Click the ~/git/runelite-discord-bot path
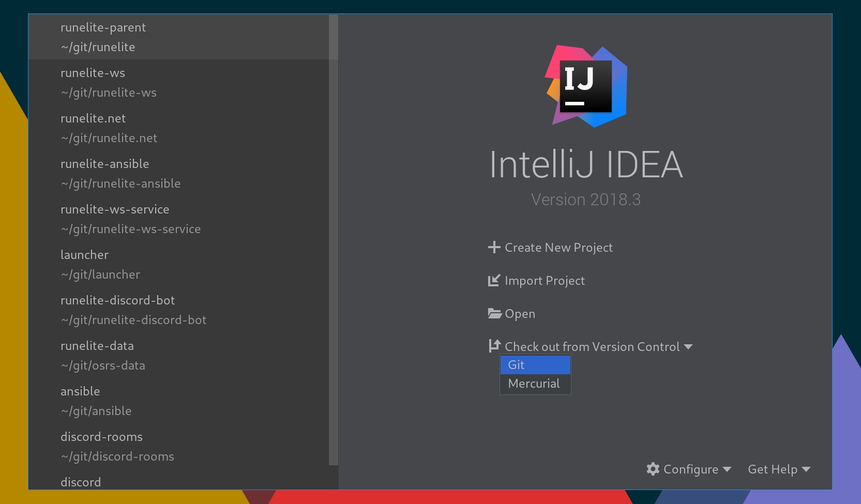Screen dimensions: 861x504 coord(133,320)
